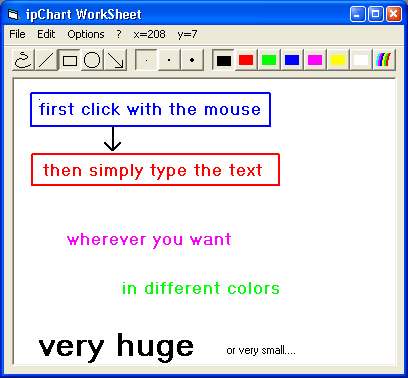
Task: Open the Options menu
Action: click(86, 34)
